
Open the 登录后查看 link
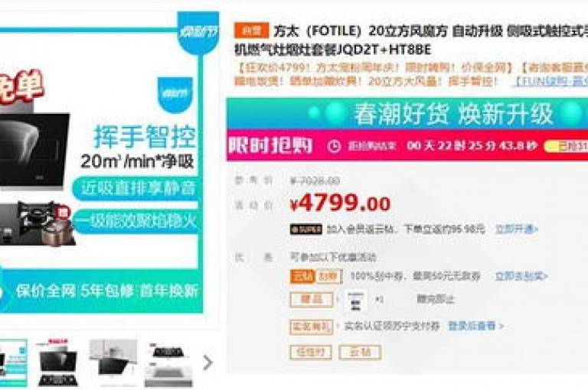pos(476,326)
